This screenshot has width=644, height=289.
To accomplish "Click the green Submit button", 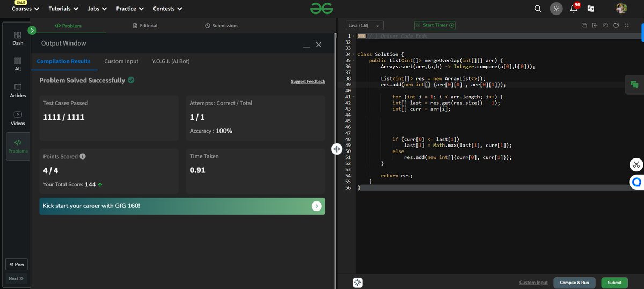I will pos(614,283).
